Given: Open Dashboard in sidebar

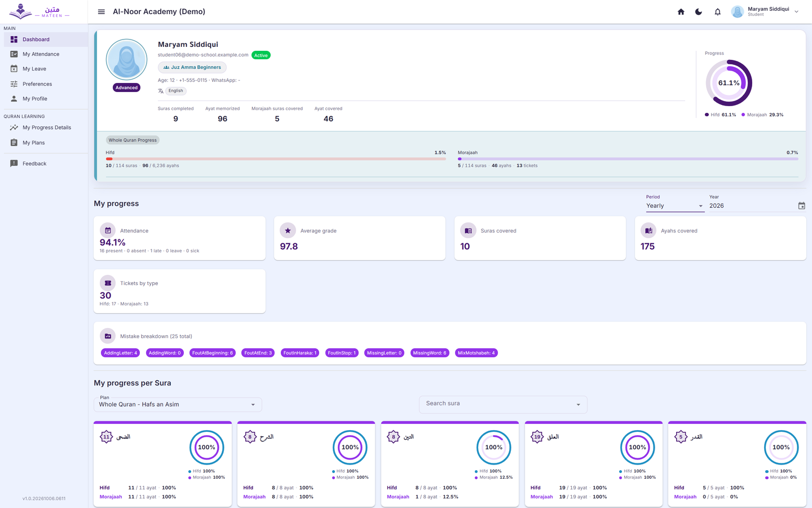Looking at the screenshot, I should pyautogui.click(x=46, y=40).
